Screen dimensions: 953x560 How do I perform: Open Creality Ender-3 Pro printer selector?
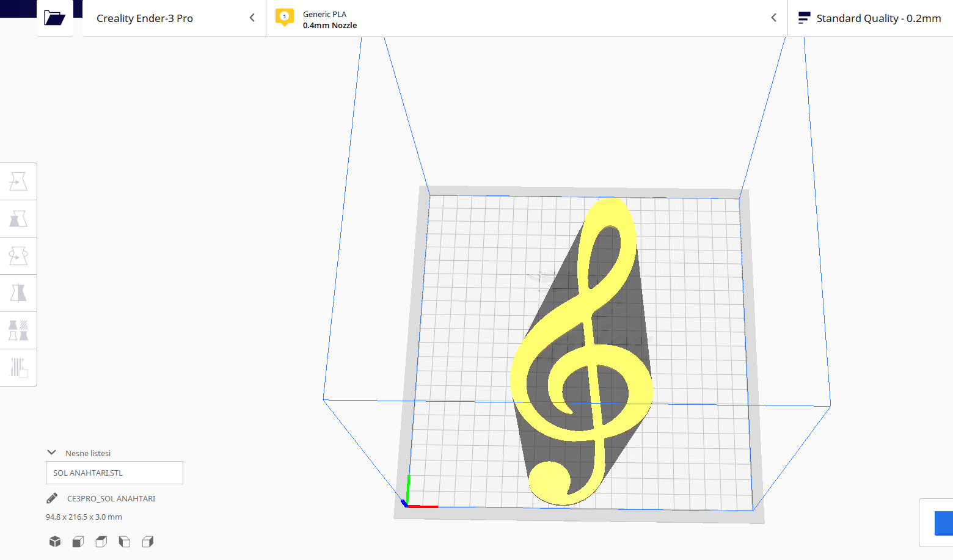tap(174, 18)
